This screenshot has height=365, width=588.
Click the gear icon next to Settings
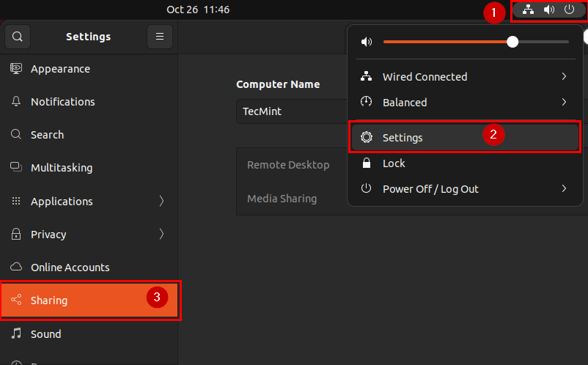[367, 137]
